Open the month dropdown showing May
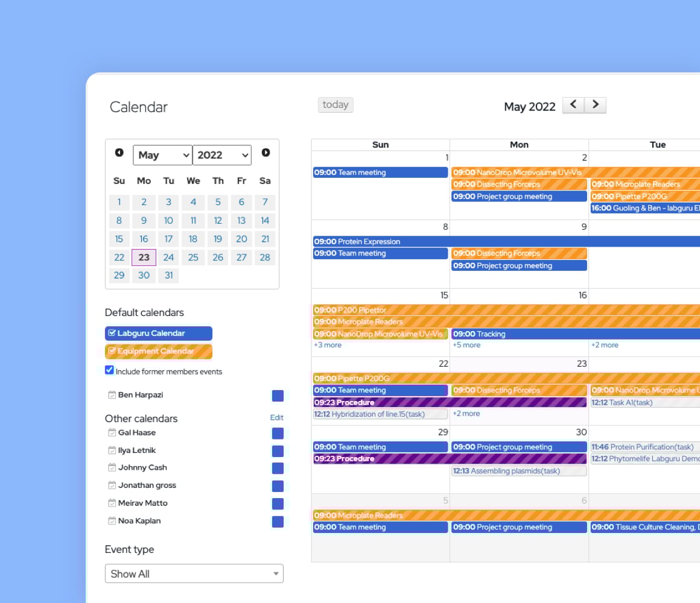 point(162,155)
